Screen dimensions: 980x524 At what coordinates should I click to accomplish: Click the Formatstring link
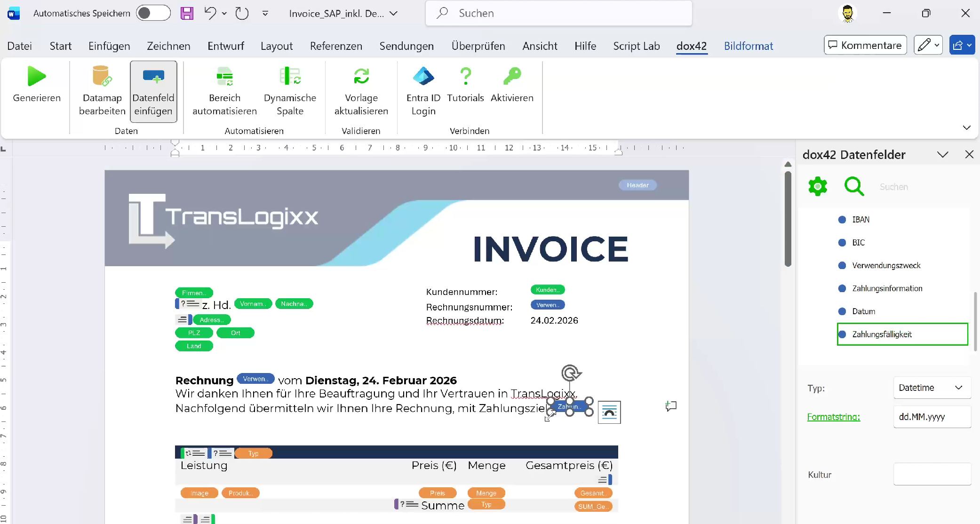click(833, 417)
